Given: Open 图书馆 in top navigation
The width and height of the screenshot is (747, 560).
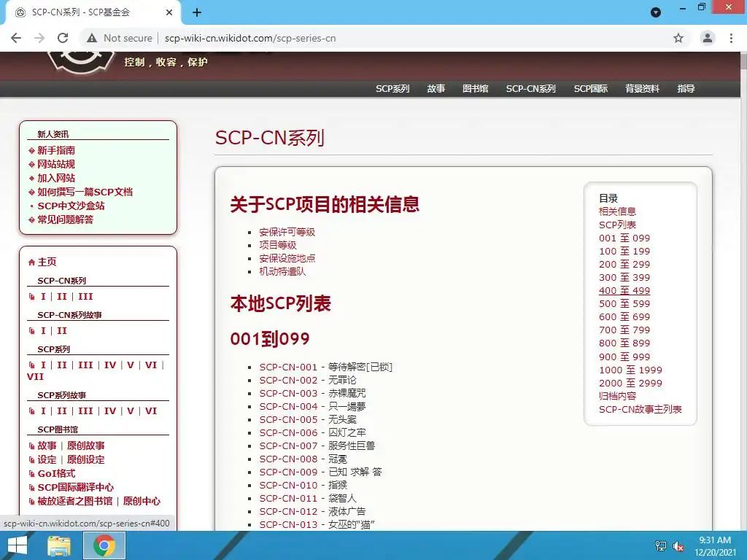Looking at the screenshot, I should pyautogui.click(x=476, y=88).
